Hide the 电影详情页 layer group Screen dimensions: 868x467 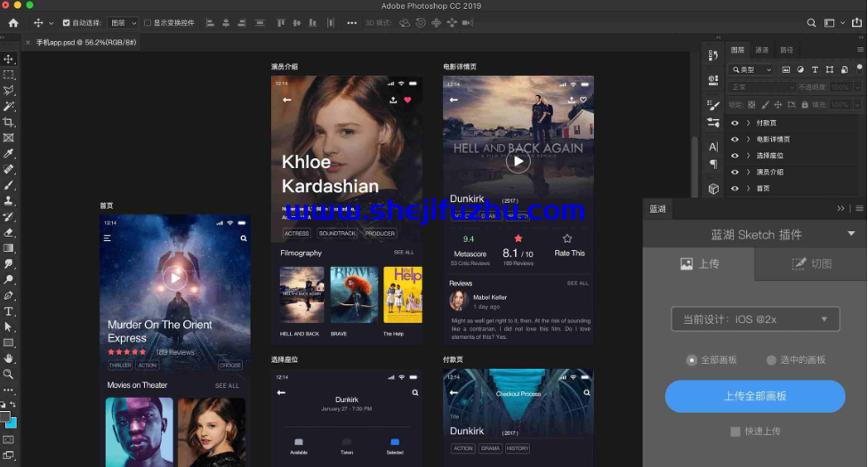click(x=735, y=139)
